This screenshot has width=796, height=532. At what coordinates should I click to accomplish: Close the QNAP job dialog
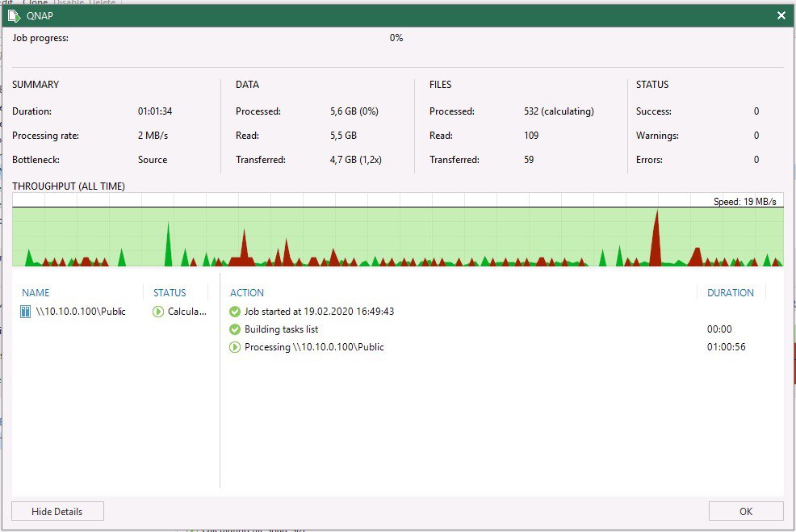coord(781,15)
